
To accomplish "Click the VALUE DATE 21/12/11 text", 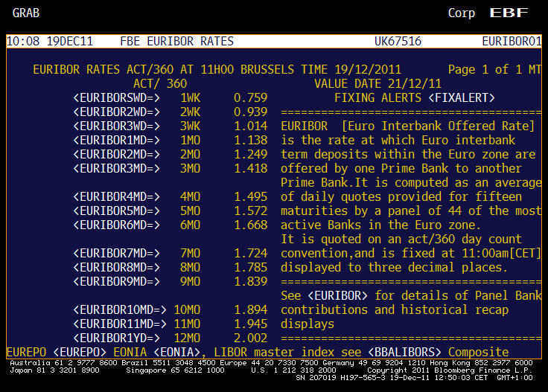I will [x=377, y=84].
